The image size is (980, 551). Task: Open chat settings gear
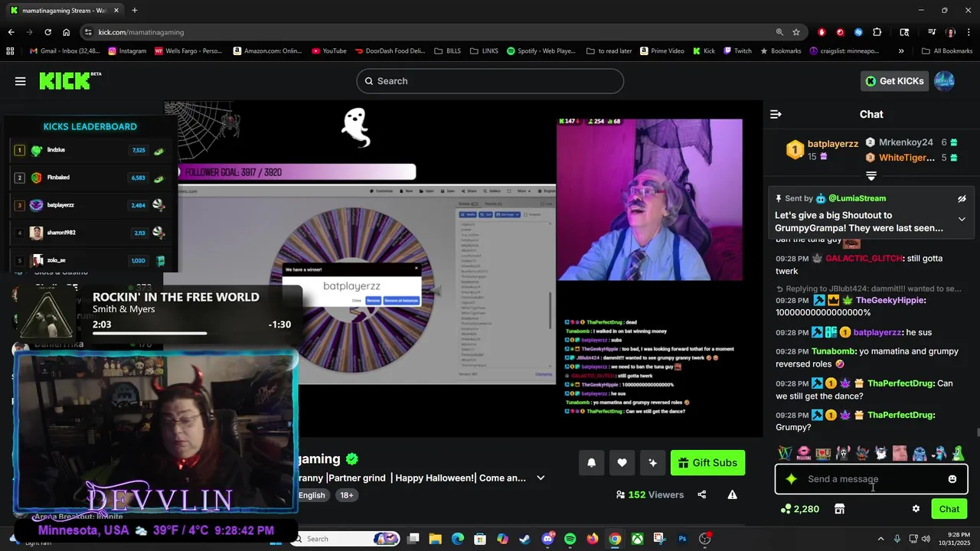click(x=916, y=509)
